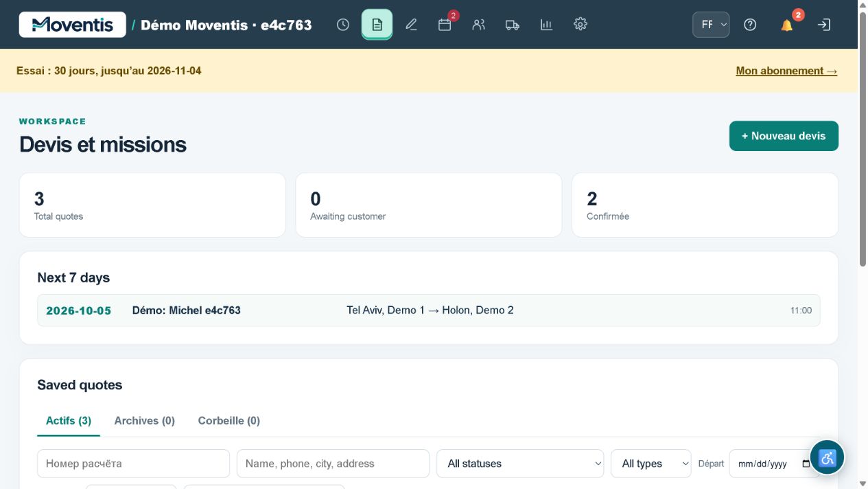Switch to Actifs (3) tab

pos(69,421)
